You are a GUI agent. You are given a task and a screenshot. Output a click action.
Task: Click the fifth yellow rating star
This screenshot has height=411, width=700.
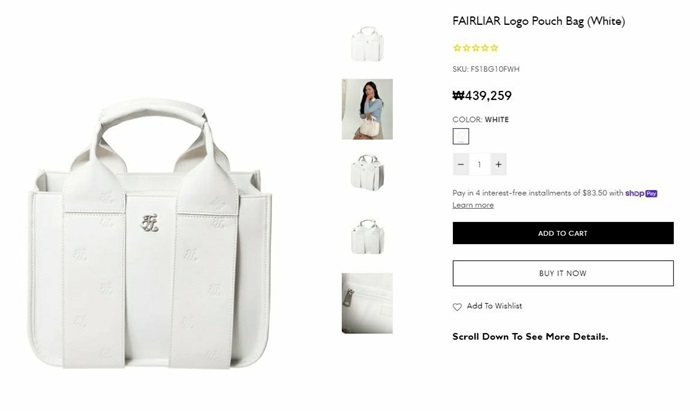494,48
